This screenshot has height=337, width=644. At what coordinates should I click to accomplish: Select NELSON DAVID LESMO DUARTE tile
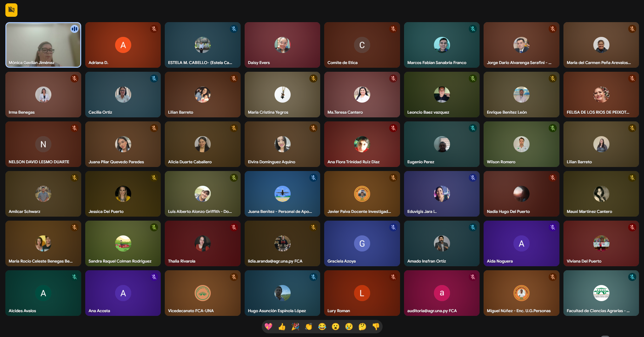click(43, 144)
